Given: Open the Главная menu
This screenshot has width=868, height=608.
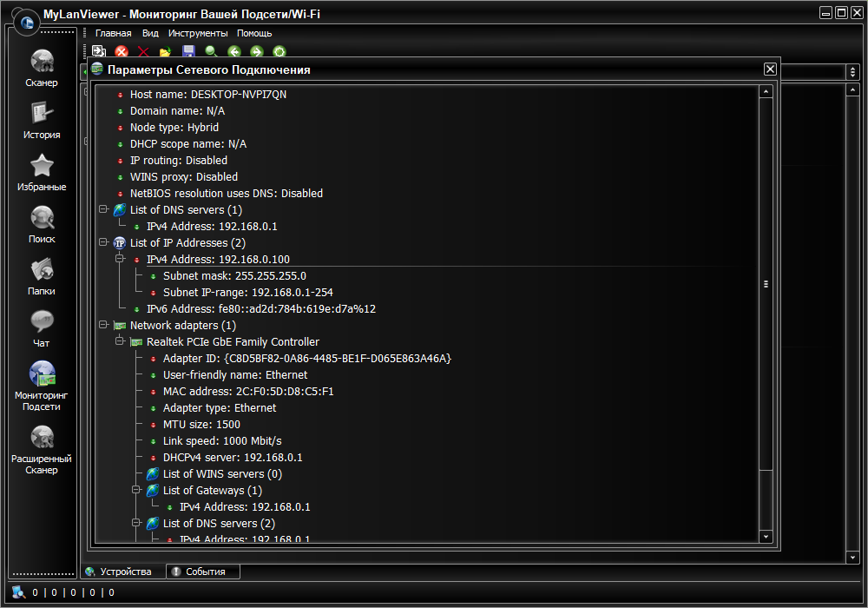Looking at the screenshot, I should point(113,33).
